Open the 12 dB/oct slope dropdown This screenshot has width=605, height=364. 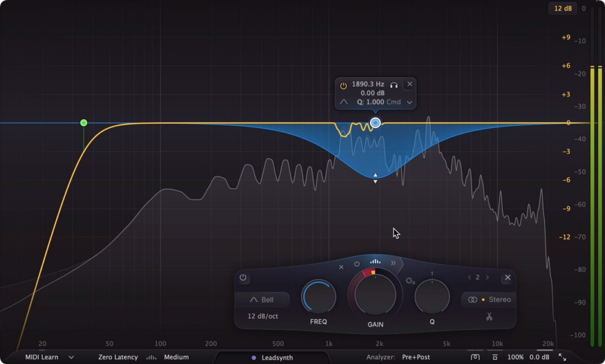tap(263, 316)
